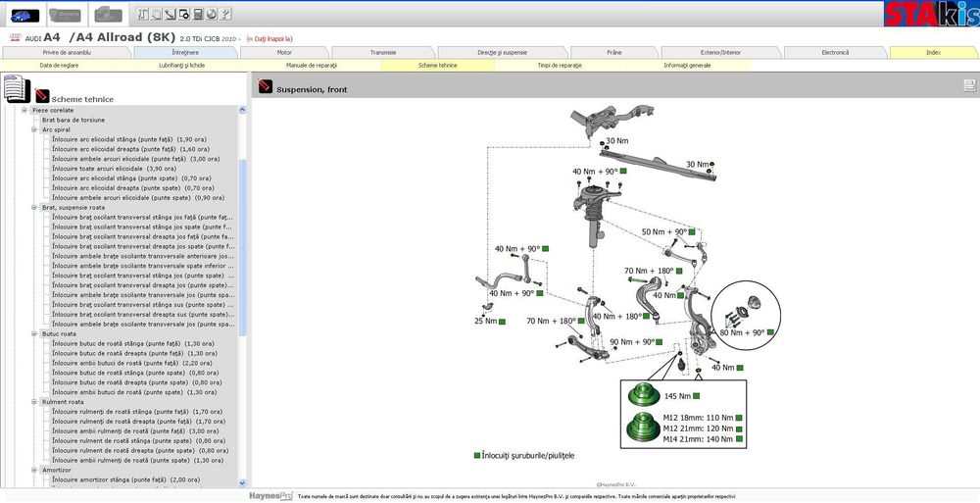
Task: Click the tree panel vertical scrollbar thumb
Action: point(242,247)
